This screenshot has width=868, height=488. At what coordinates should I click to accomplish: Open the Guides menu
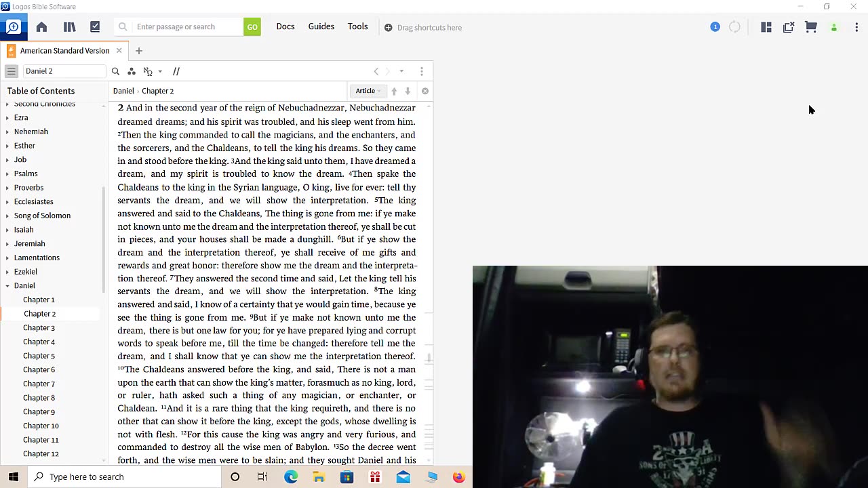click(321, 26)
